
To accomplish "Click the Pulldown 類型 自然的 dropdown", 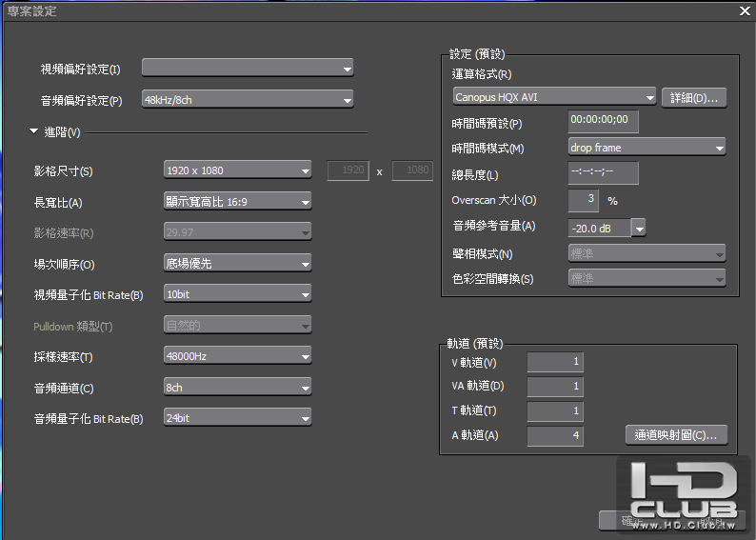I will (x=237, y=325).
